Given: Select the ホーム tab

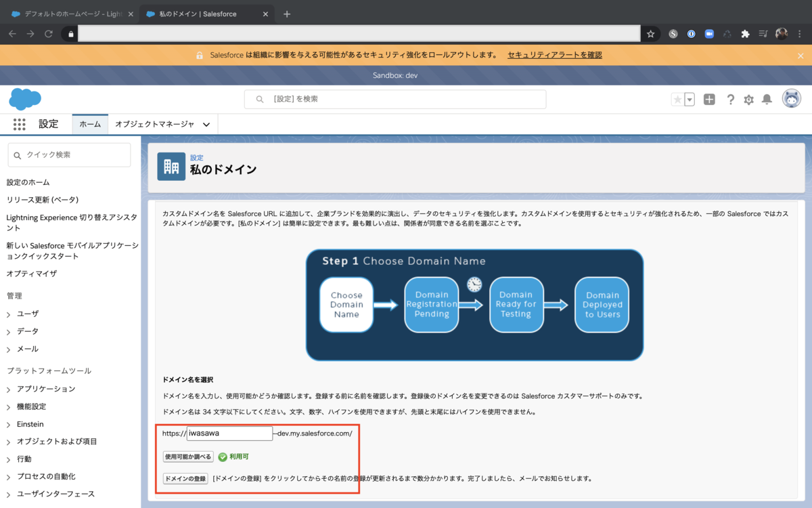Looking at the screenshot, I should click(x=90, y=125).
